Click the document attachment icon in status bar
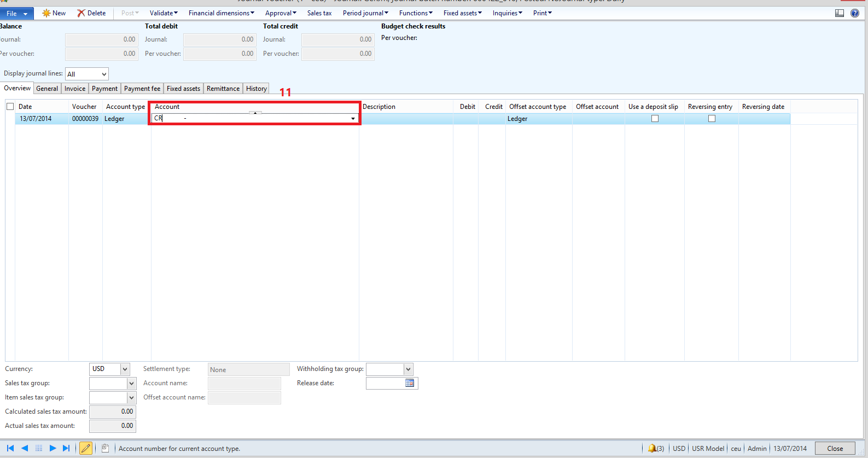 [x=105, y=448]
